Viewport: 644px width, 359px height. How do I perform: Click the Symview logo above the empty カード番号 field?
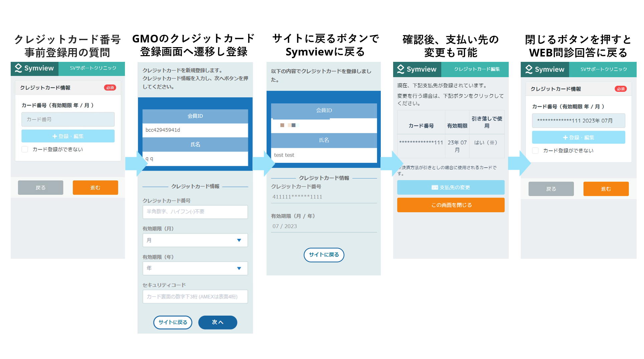pos(34,68)
